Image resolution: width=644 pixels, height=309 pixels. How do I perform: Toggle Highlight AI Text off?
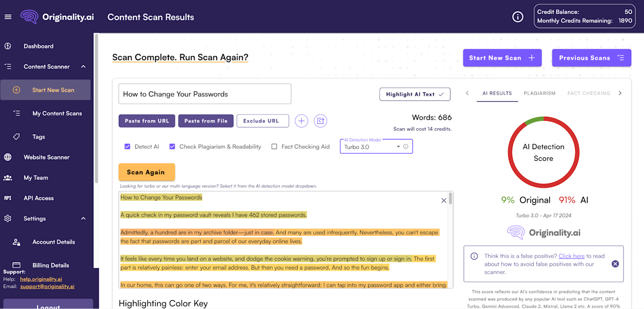click(414, 94)
